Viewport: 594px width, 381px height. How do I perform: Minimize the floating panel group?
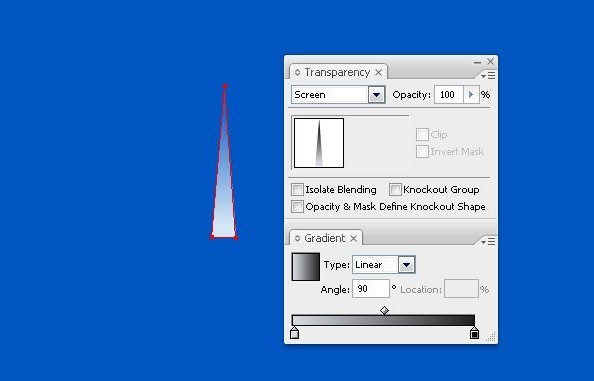click(x=477, y=62)
